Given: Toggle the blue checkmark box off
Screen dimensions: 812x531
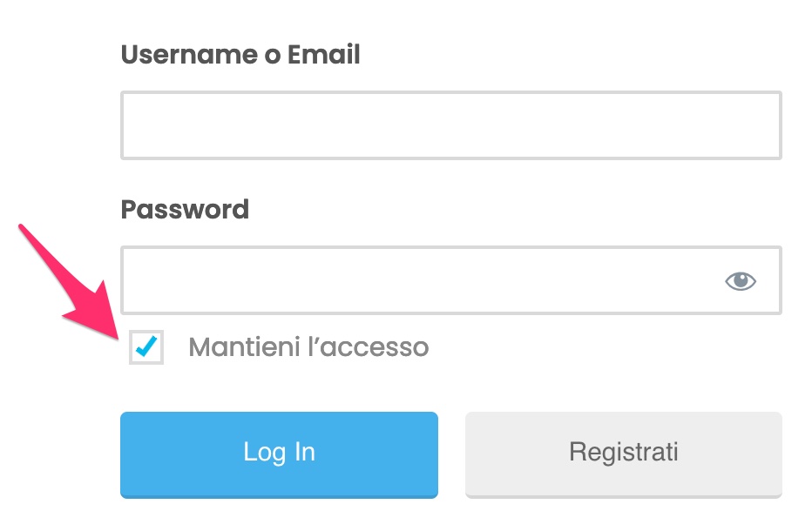Looking at the screenshot, I should tap(146, 346).
